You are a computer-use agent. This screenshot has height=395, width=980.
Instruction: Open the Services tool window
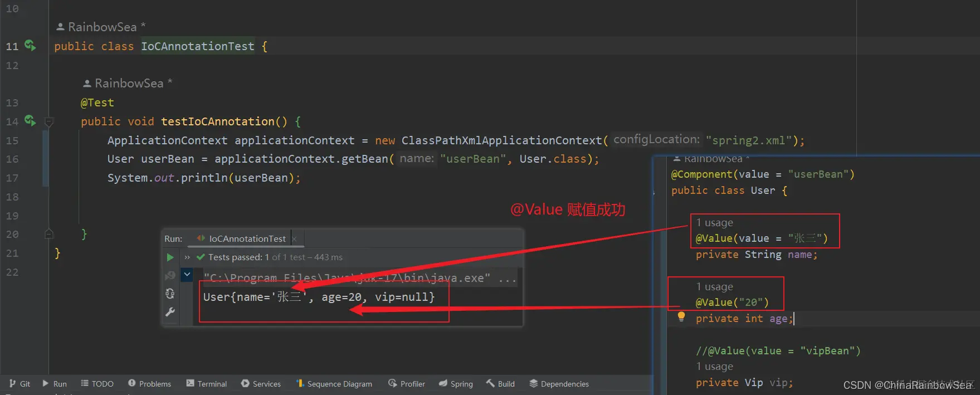click(x=261, y=384)
